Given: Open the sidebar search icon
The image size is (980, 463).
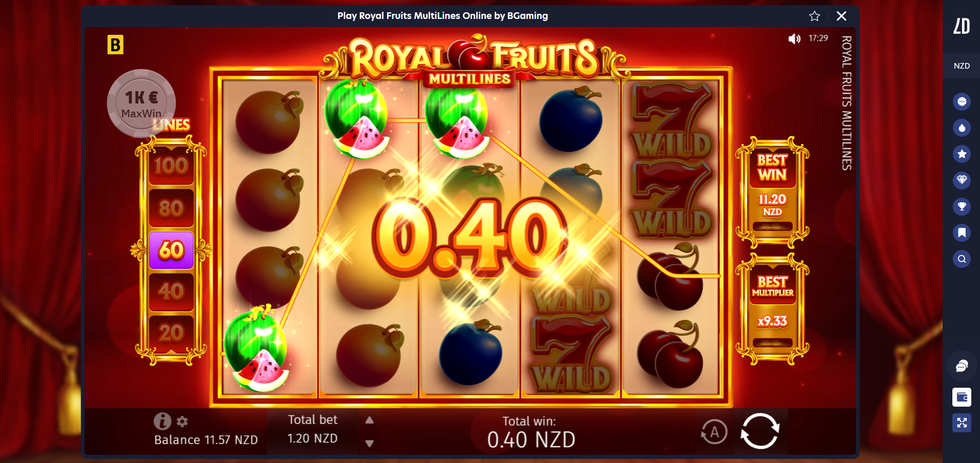Looking at the screenshot, I should tap(962, 259).
